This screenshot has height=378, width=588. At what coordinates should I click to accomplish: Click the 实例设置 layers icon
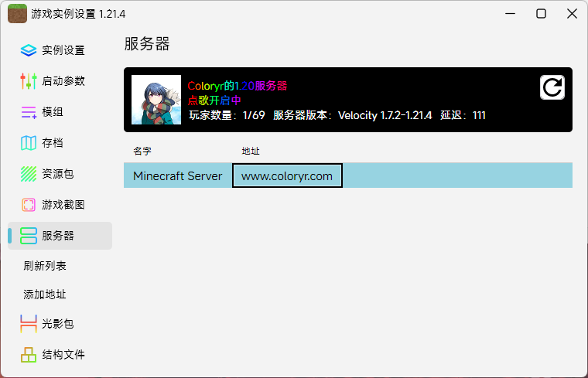pyautogui.click(x=29, y=50)
